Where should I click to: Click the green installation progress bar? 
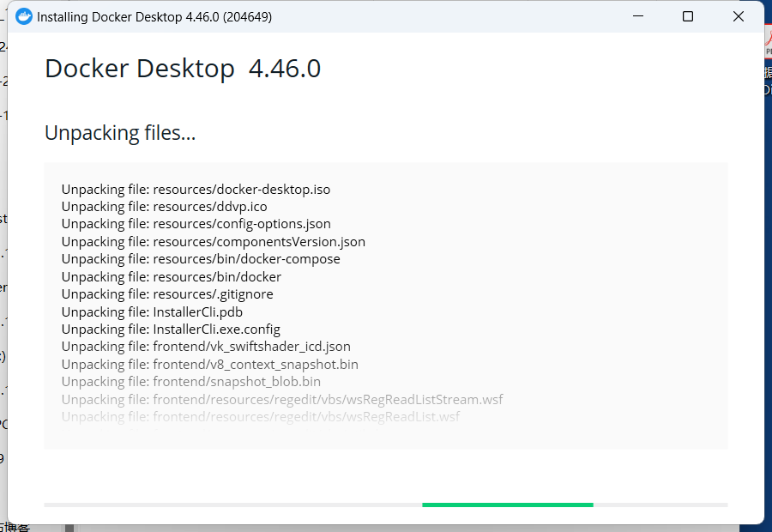(x=508, y=505)
